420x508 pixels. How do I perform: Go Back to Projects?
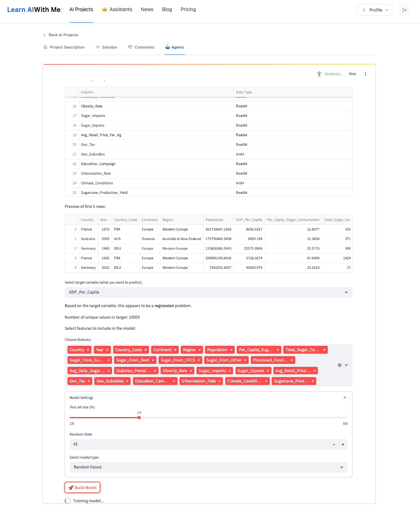coord(61,35)
